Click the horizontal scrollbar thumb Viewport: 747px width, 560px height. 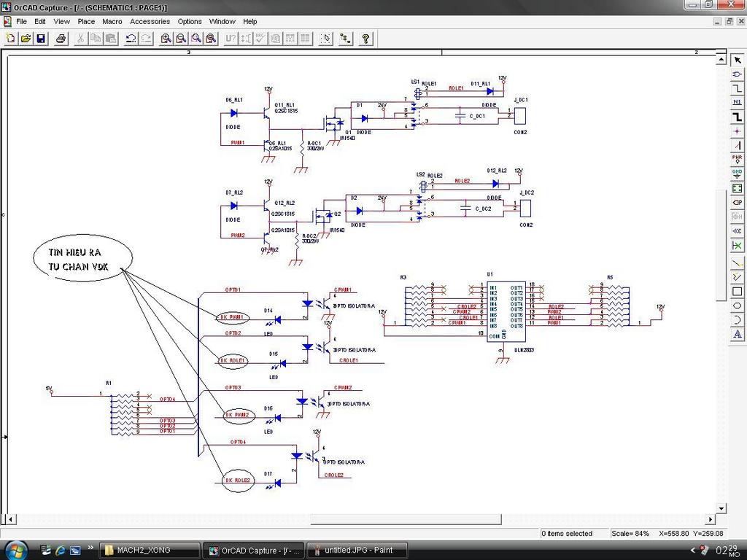click(406, 519)
